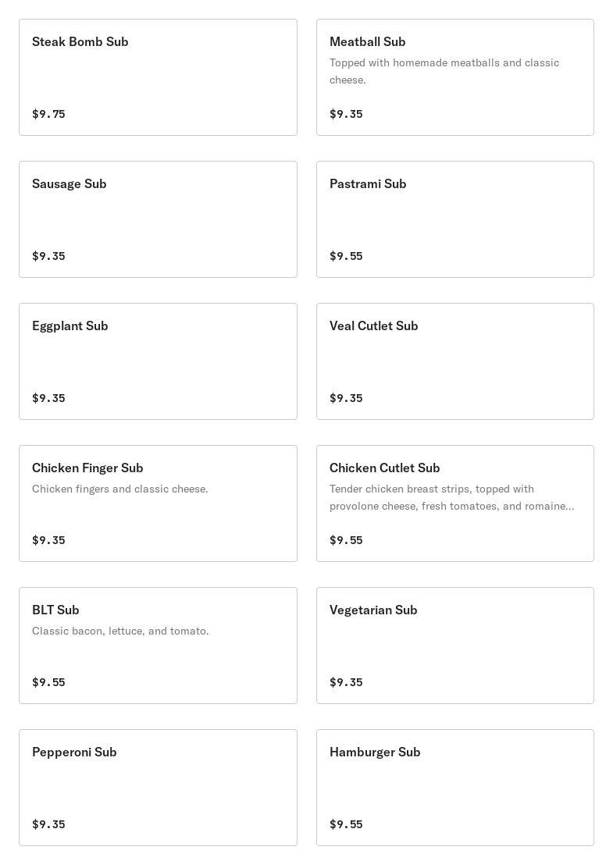The width and height of the screenshot is (613, 868).
Task: Click the Meatball Sub description text
Action: [444, 71]
